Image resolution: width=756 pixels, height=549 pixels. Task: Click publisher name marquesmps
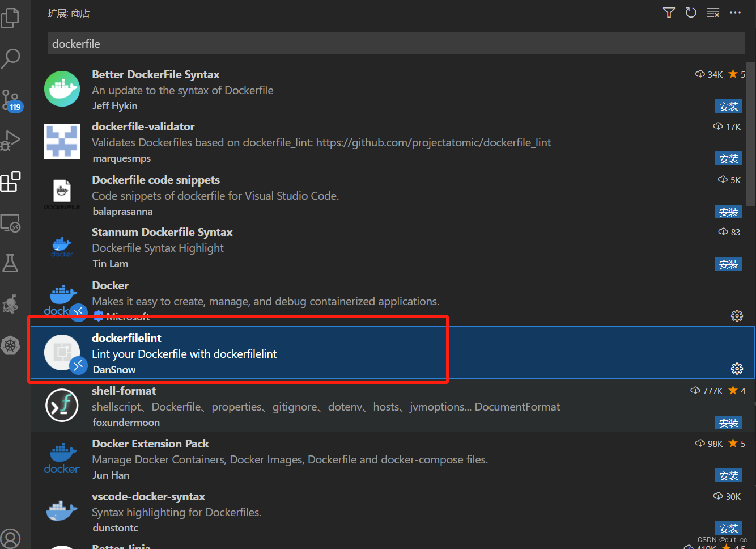click(122, 158)
